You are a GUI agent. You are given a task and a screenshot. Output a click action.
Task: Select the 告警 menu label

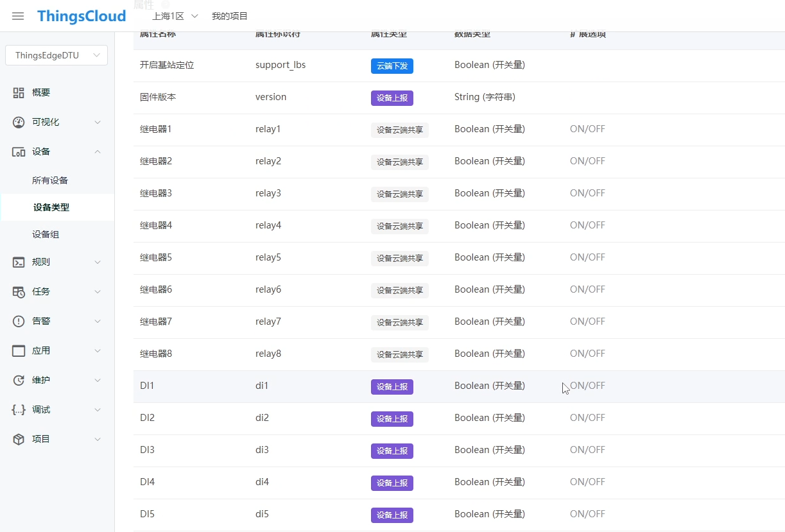point(41,321)
